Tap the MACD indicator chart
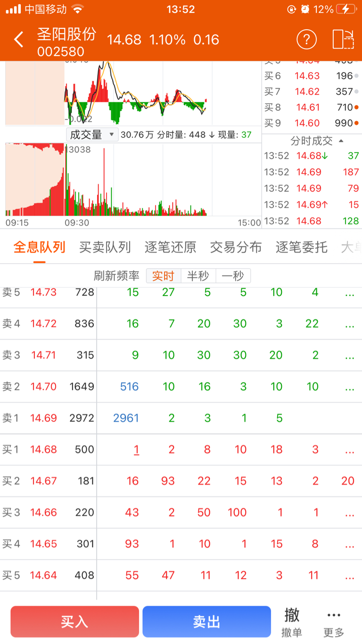The height and width of the screenshot is (644, 362). click(x=133, y=93)
